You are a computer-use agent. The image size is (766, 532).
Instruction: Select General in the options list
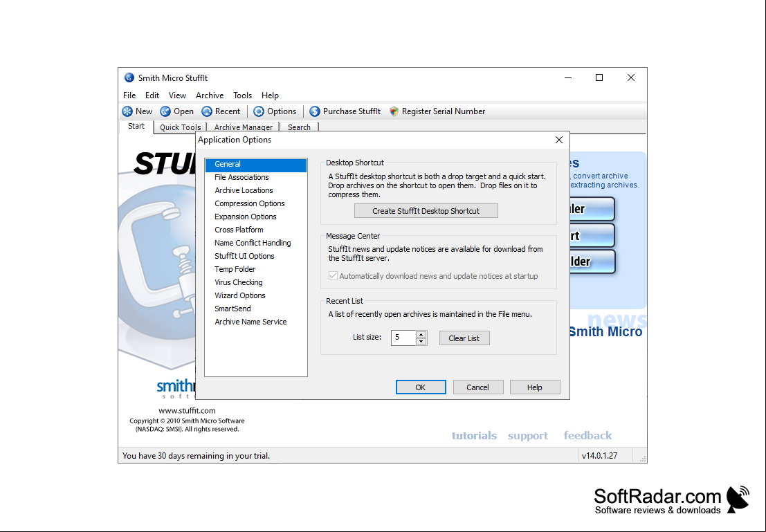pyautogui.click(x=256, y=165)
